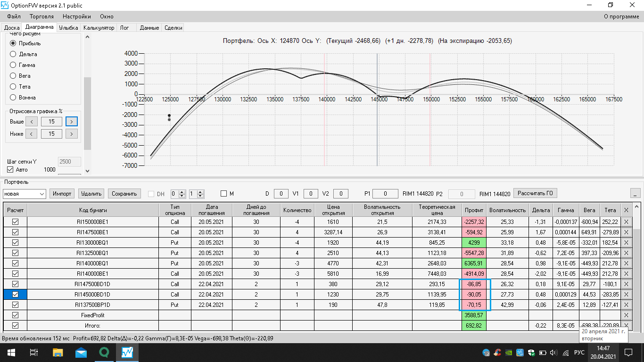Delete the RI150000BE1 row with its X button
This screenshot has width=644, height=362.
click(x=626, y=222)
